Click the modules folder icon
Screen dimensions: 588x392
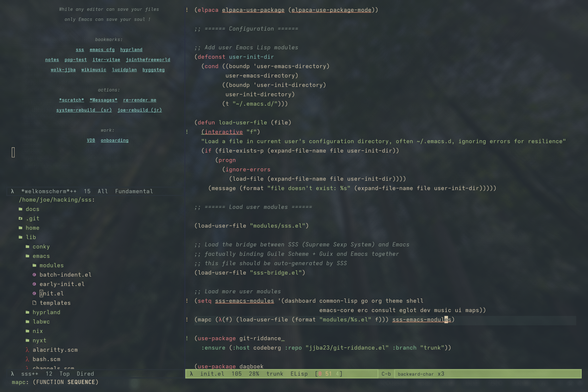coord(34,265)
